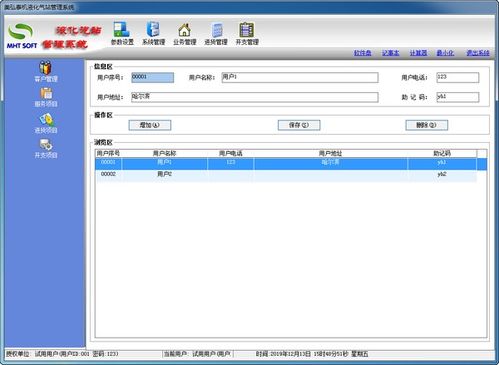Open the 记事本 notepad link
This screenshot has height=365, width=499.
(x=391, y=53)
